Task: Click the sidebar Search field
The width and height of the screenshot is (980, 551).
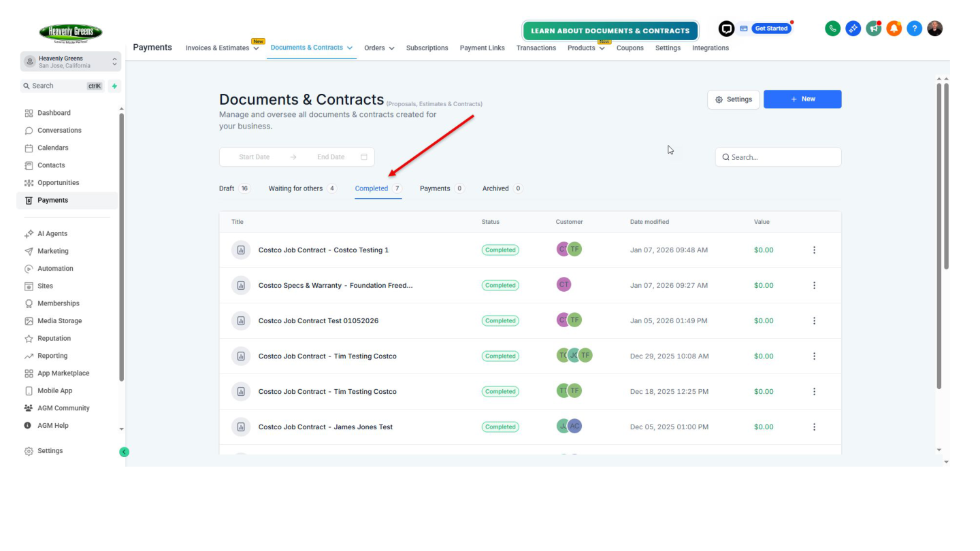Action: (63, 86)
